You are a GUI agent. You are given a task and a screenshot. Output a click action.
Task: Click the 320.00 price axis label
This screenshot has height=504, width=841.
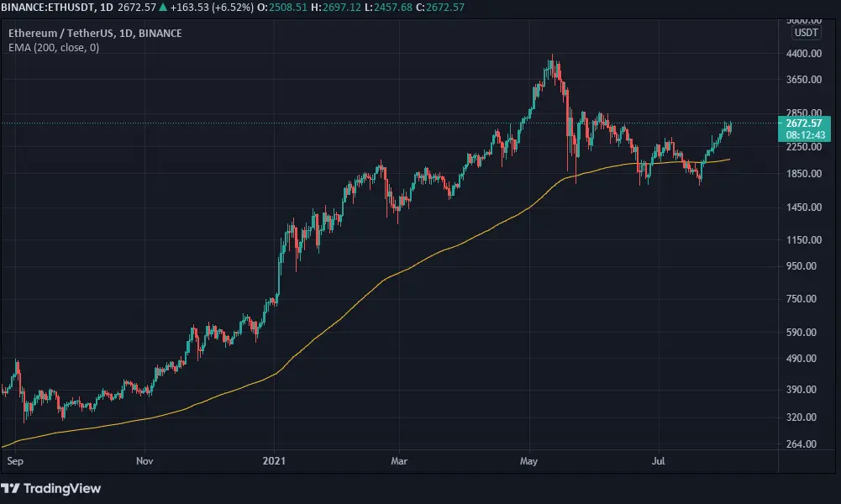coord(803,417)
